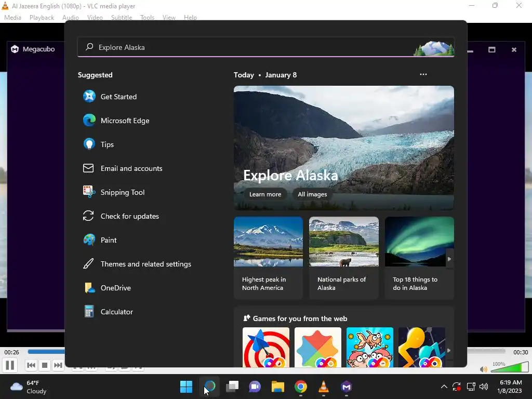The width and height of the screenshot is (532, 399).
Task: Open Task View on taskbar
Action: point(232,387)
